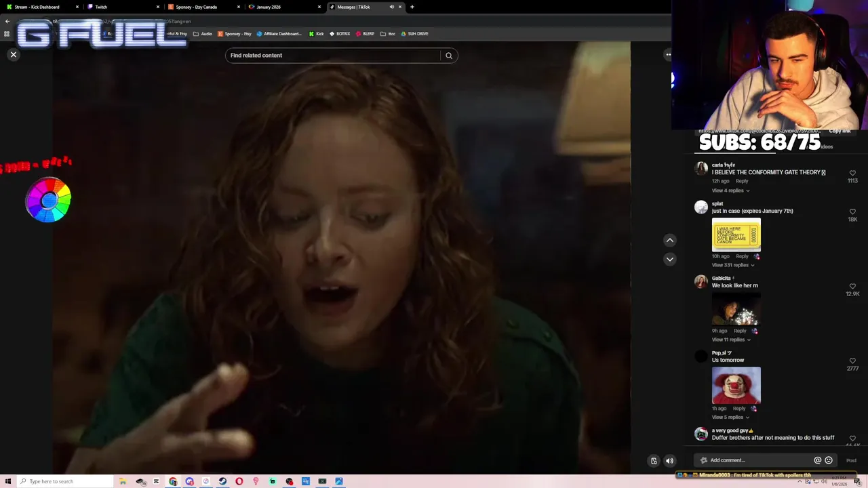Open the Audio bookmarks folder
The image size is (868, 488).
pyautogui.click(x=202, y=34)
